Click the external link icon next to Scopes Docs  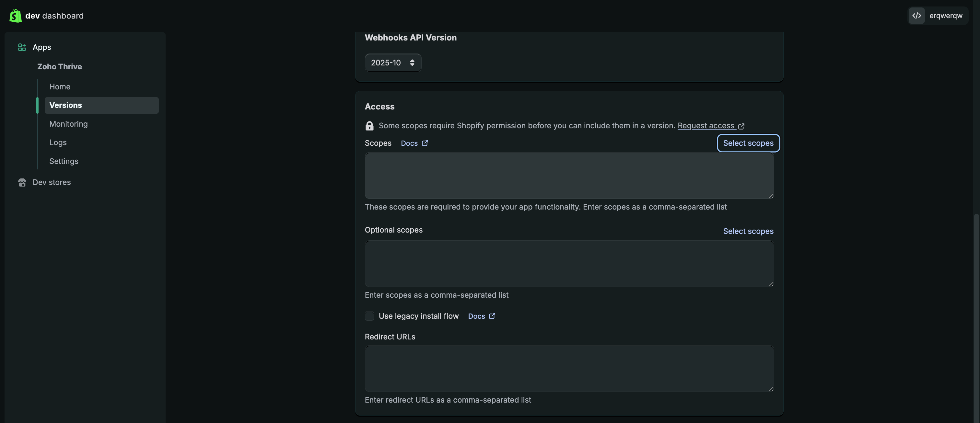425,143
